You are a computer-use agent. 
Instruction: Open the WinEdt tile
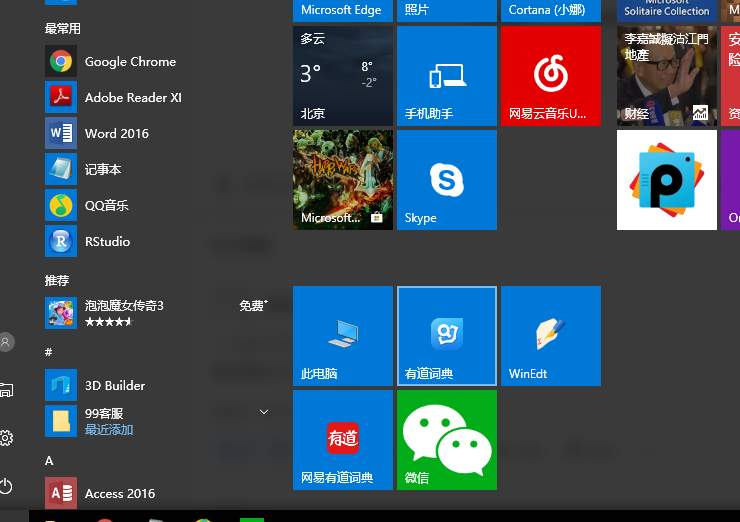click(x=551, y=336)
